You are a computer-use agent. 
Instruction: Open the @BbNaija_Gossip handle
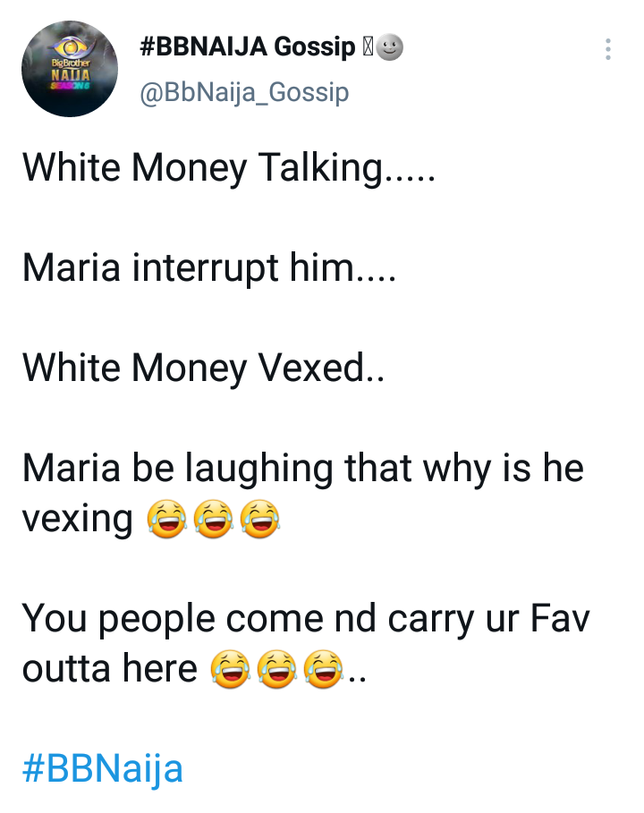pyautogui.click(x=244, y=93)
